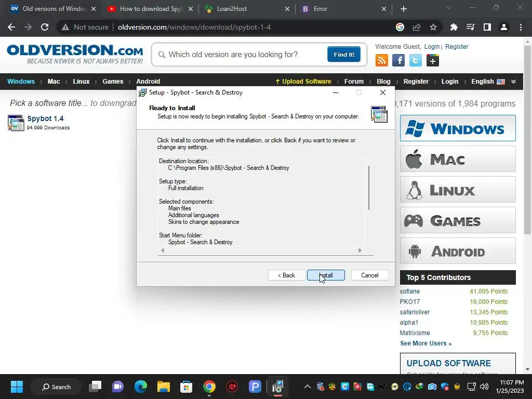532x399 pixels.
Task: Open the Register link beside Welcome Guest
Action: click(x=457, y=46)
